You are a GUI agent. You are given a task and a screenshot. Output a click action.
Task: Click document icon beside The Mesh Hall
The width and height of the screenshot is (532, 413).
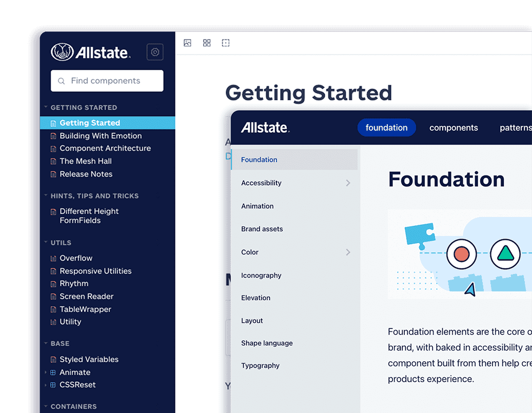[x=53, y=162]
